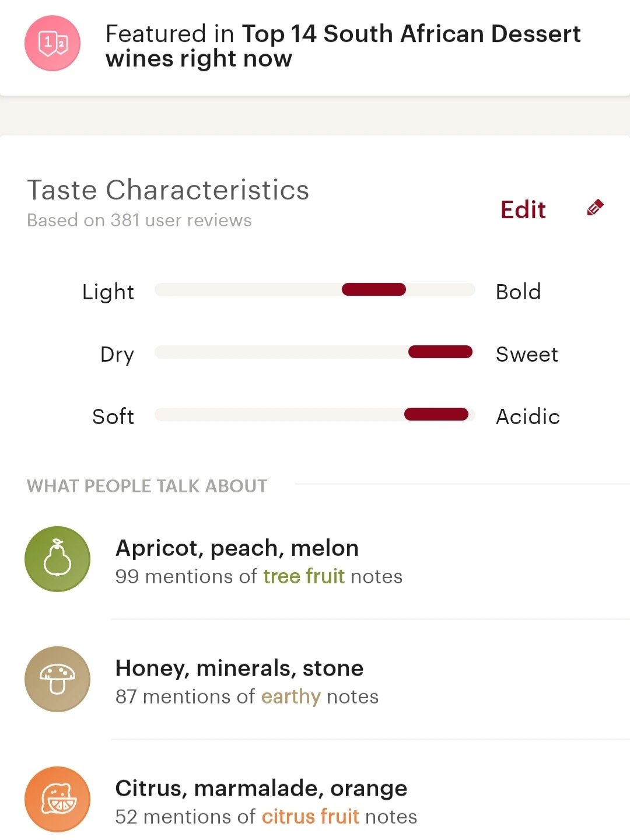The height and width of the screenshot is (840, 630).
Task: Click the orange 'citrus fruit' link
Action: point(310,817)
